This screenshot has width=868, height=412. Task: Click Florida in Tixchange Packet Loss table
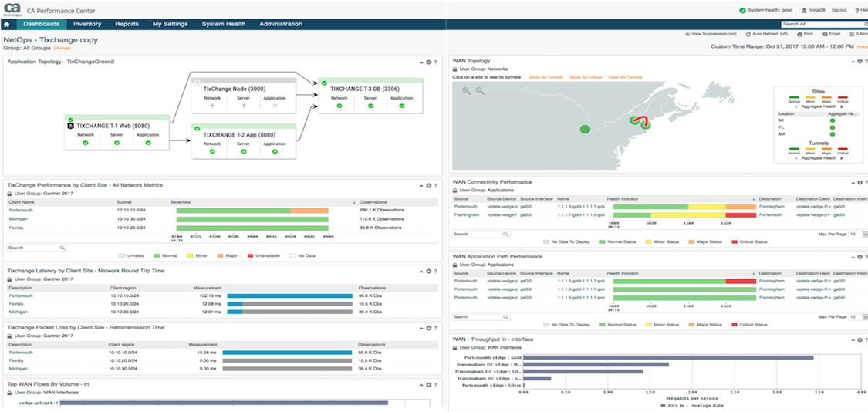pyautogui.click(x=16, y=360)
